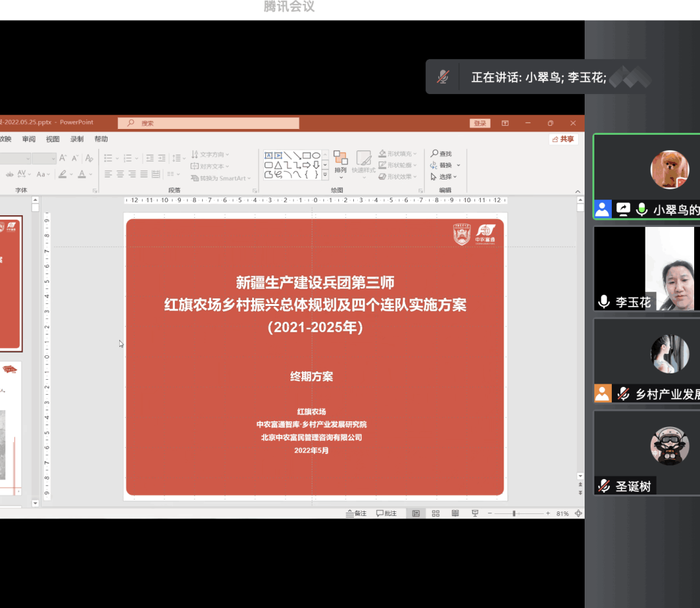Open the font size combo box

pos(44,158)
